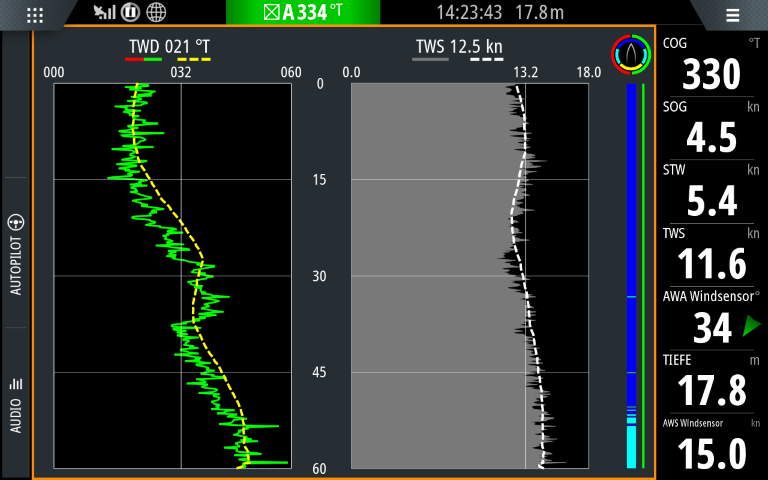Click the signal strength status icon
Image resolution: width=768 pixels, height=480 pixels.
pyautogui.click(x=104, y=13)
